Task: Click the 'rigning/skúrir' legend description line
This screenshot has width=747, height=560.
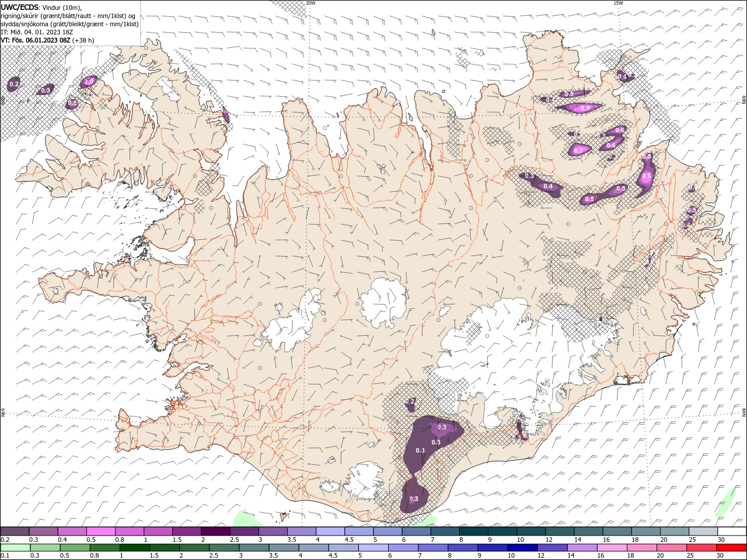Action: click(68, 16)
